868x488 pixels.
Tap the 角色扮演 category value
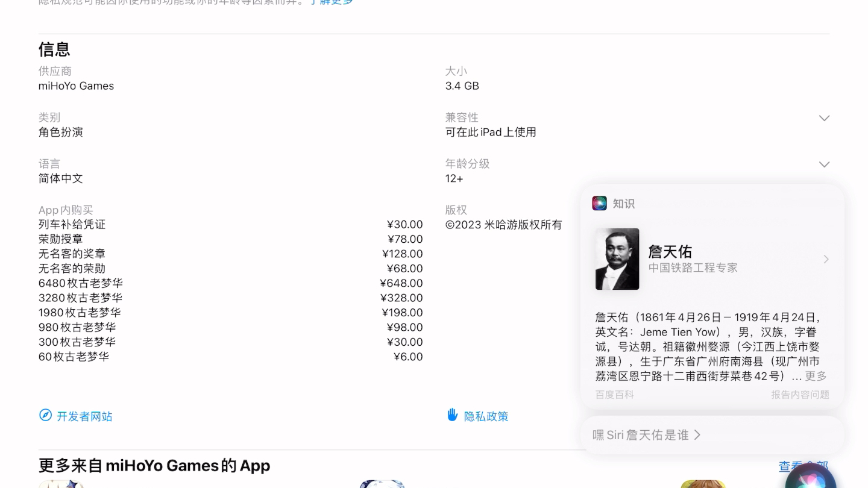61,132
